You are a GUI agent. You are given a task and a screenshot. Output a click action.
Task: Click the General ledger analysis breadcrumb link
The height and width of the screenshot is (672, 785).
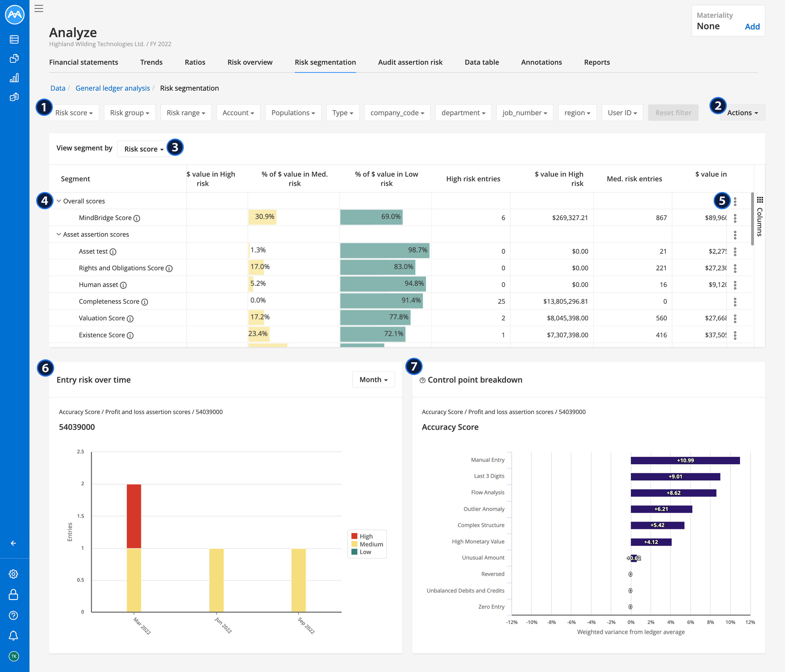click(112, 88)
